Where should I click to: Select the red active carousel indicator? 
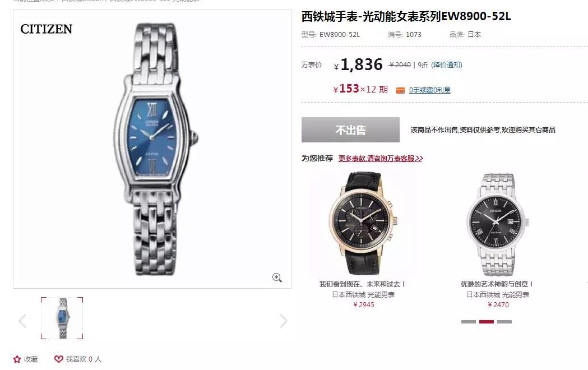pyautogui.click(x=487, y=322)
